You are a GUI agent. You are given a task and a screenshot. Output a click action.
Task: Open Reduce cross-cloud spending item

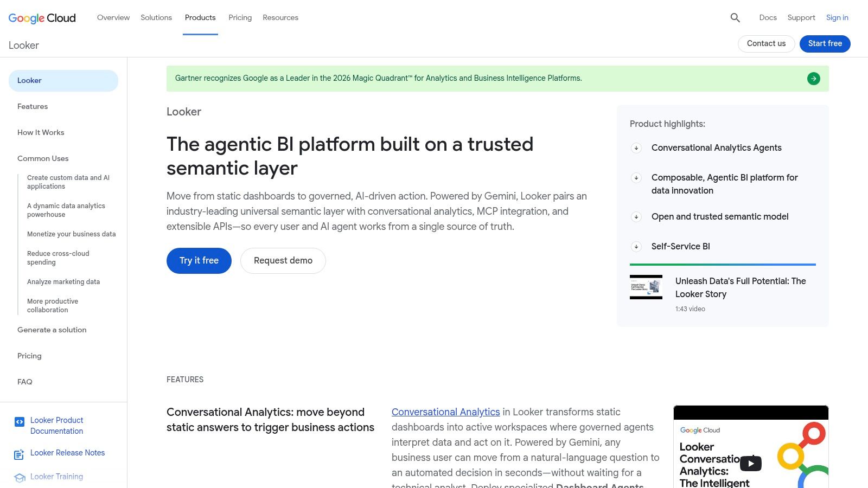59,258
